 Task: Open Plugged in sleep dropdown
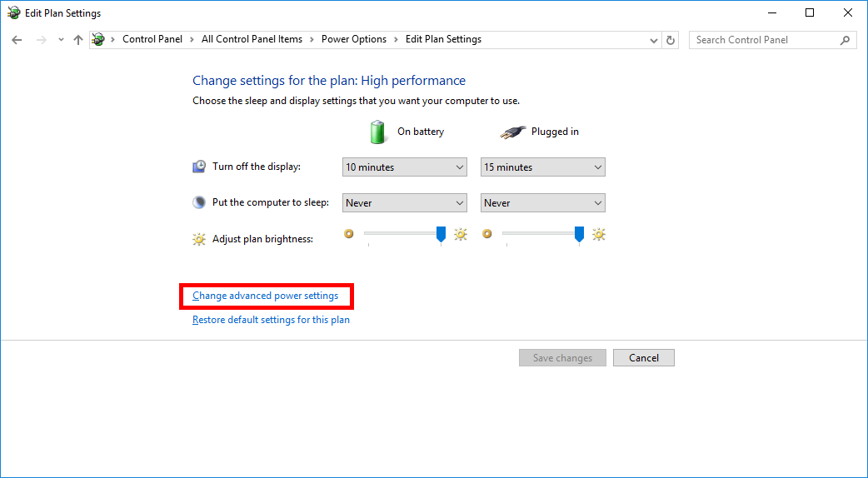(543, 203)
